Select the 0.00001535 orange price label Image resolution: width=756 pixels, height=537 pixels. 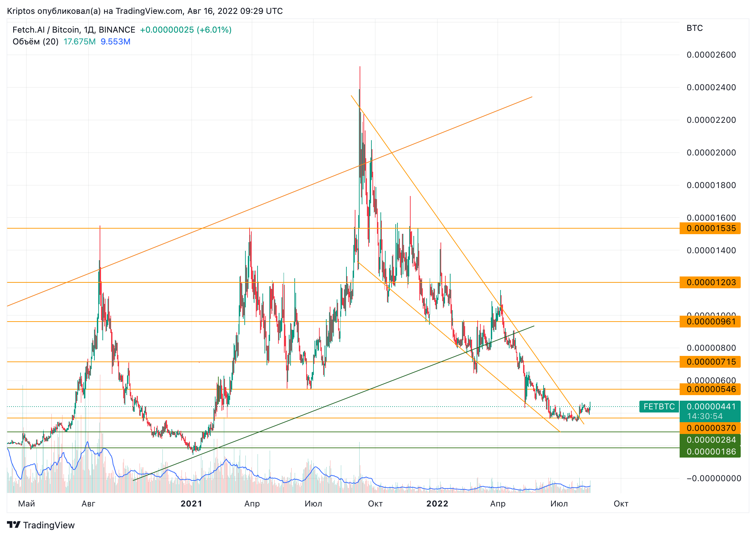click(710, 228)
